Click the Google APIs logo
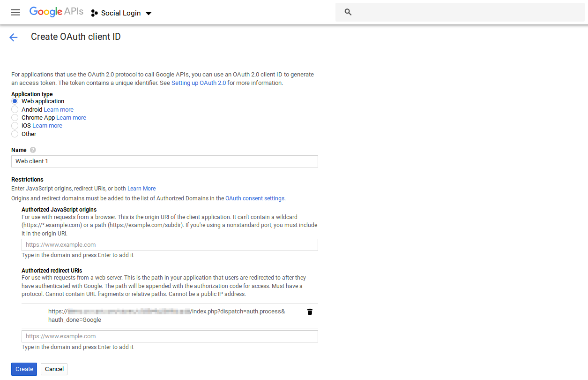 click(x=56, y=12)
